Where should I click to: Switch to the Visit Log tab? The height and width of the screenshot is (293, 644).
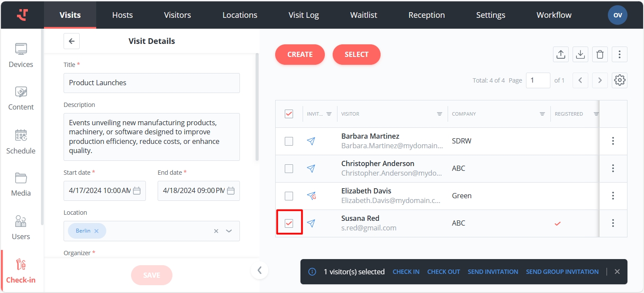(x=303, y=15)
